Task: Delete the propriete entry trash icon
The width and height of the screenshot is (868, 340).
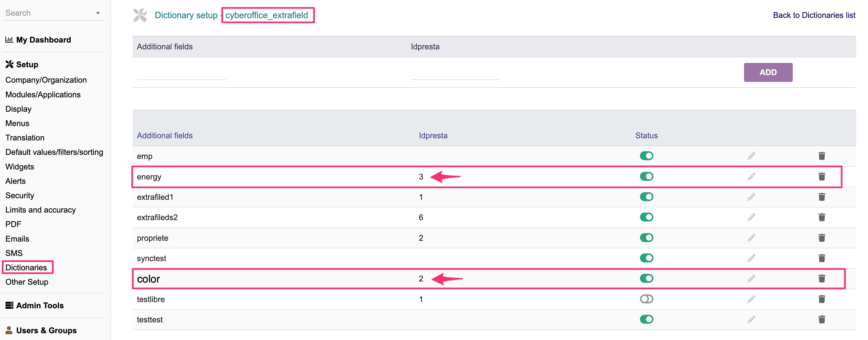Action: click(821, 238)
